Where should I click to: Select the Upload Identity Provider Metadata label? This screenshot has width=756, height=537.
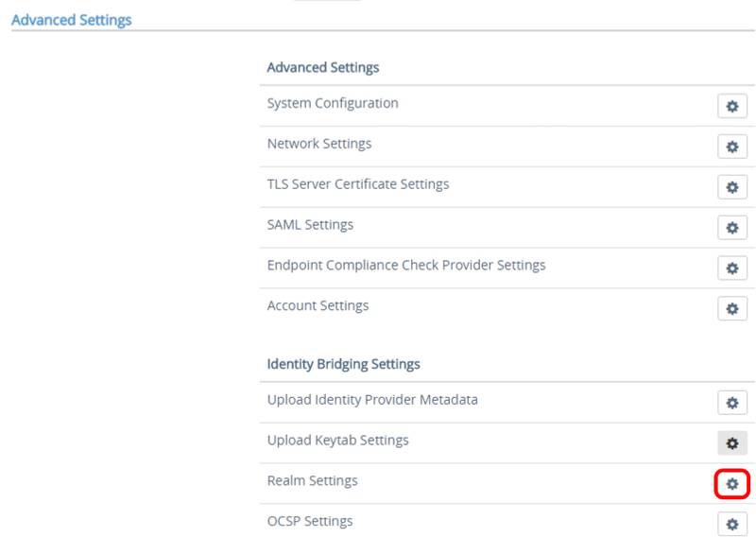point(372,400)
